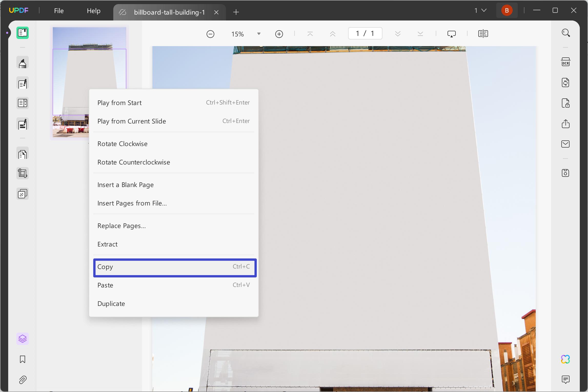The height and width of the screenshot is (392, 588).
Task: Open the UPDF AI assistant
Action: [565, 359]
